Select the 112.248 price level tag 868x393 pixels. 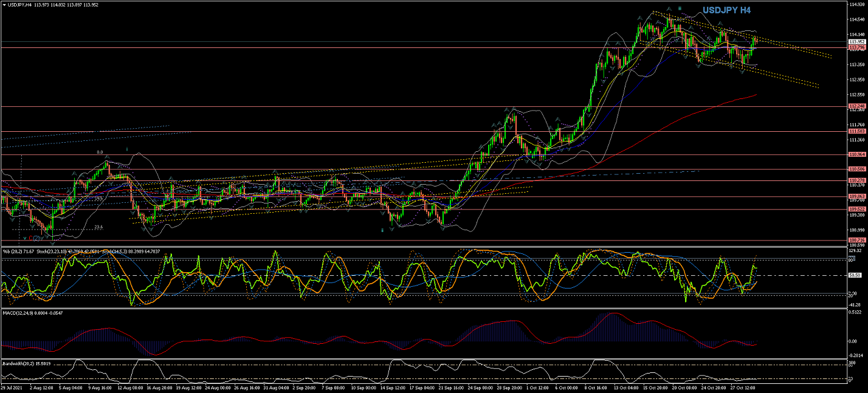(x=857, y=106)
